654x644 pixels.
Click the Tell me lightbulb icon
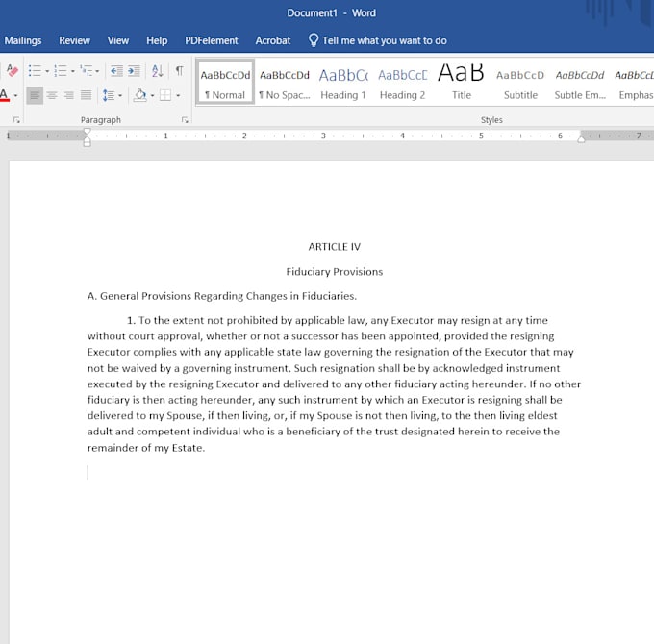314,40
